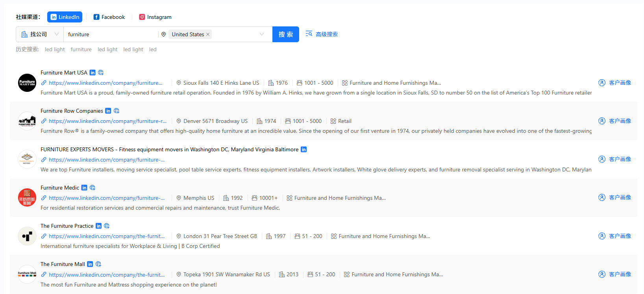View 客户画像 for The Furniture Mall
Image resolution: width=644 pixels, height=294 pixels.
615,274
